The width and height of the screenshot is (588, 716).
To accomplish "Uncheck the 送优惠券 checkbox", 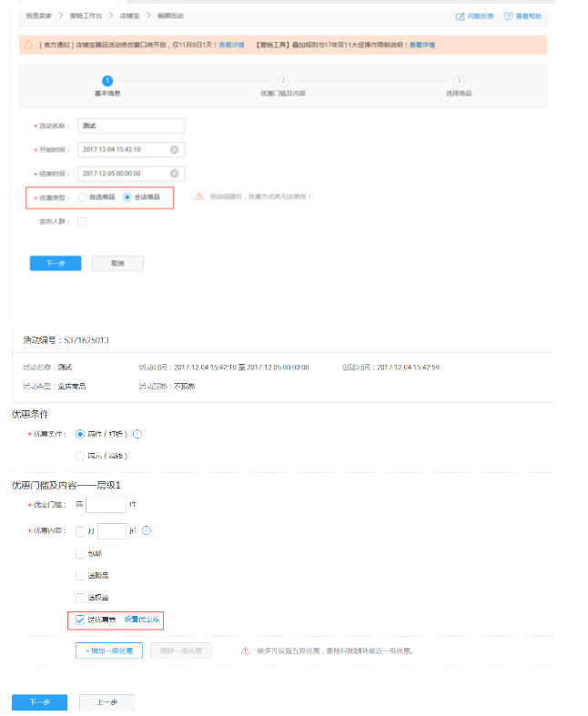I will [80, 620].
